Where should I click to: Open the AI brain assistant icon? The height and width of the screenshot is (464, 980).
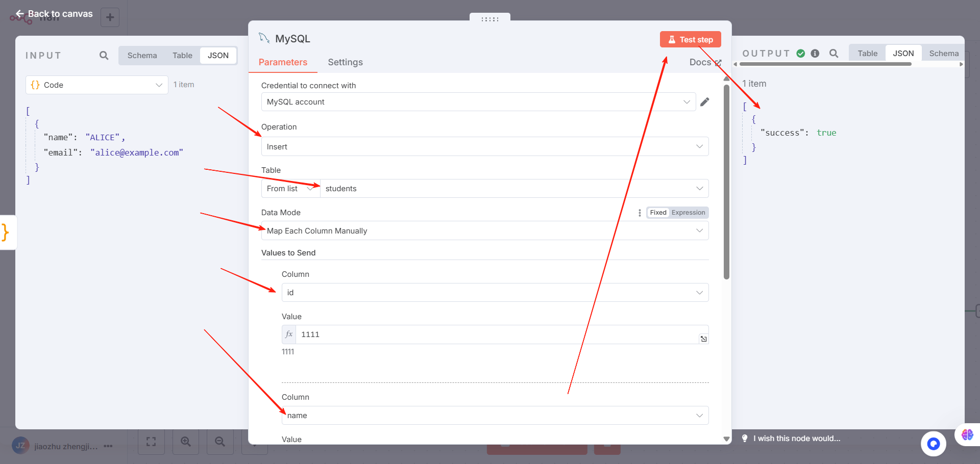[967, 434]
